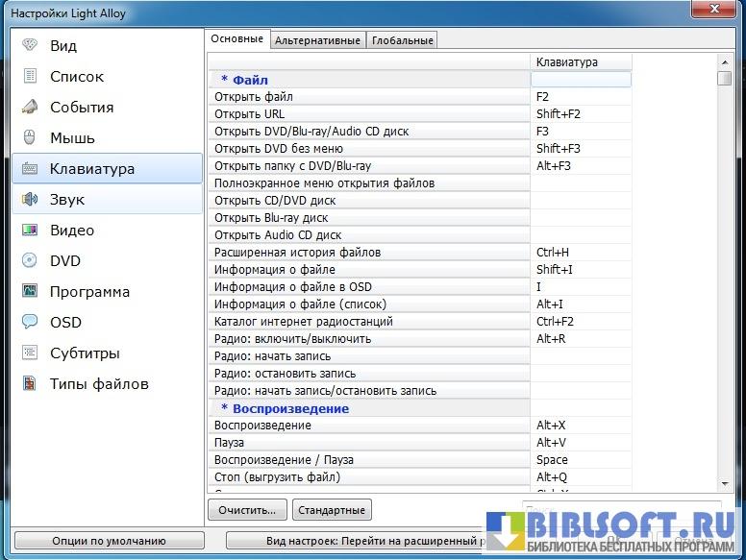This screenshot has width=746, height=560.
Task: Select the Звук speaker icon
Action: click(x=31, y=199)
